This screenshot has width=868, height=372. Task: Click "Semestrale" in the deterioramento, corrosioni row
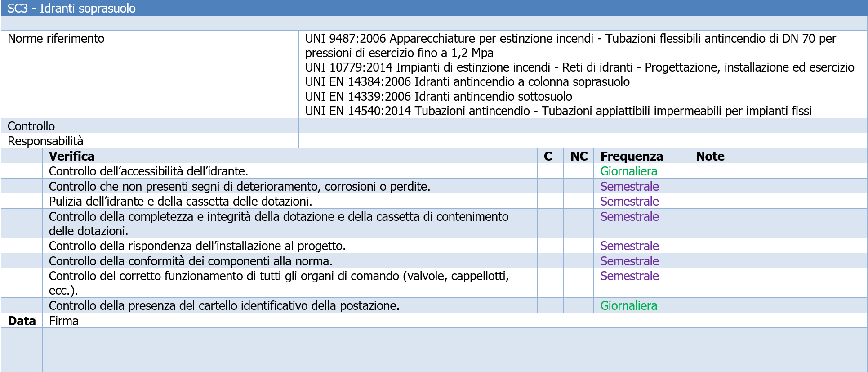coord(629,186)
